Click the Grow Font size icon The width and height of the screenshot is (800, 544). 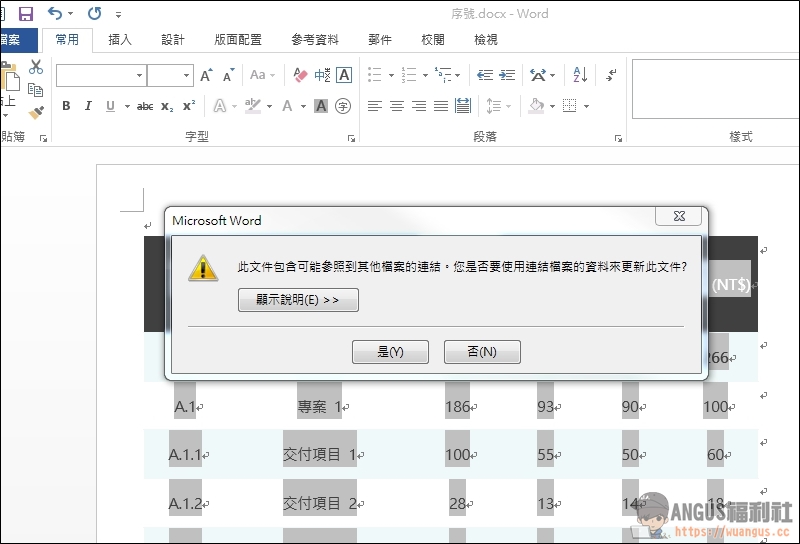click(x=206, y=75)
